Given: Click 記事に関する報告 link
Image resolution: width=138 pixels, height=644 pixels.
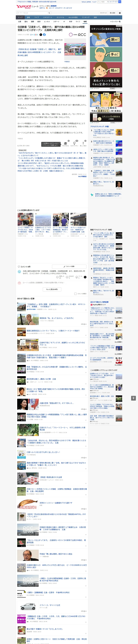Looking at the screenshot, I should click(x=23, y=146).
